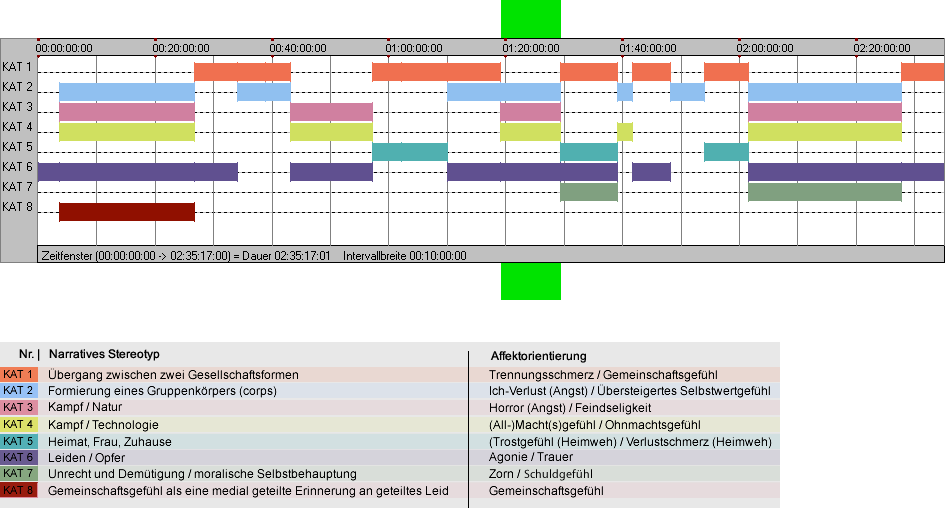
Task: Select the 02:20:00:00 timecode on the ruler
Action: coord(882,48)
